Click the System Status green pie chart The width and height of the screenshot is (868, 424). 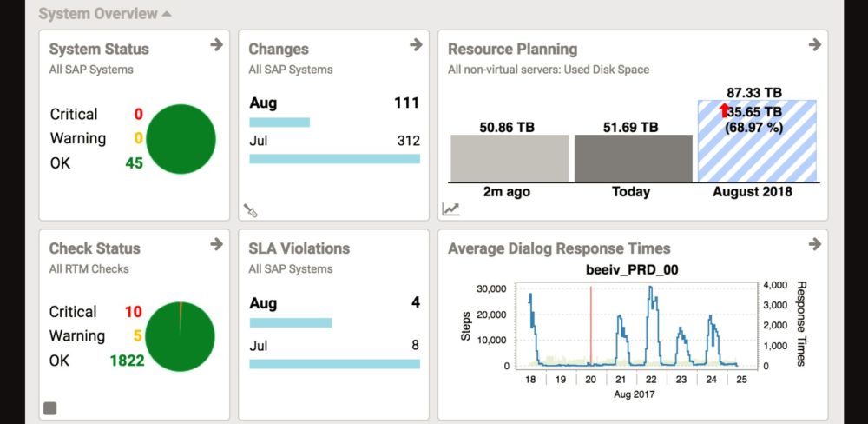tap(181, 139)
